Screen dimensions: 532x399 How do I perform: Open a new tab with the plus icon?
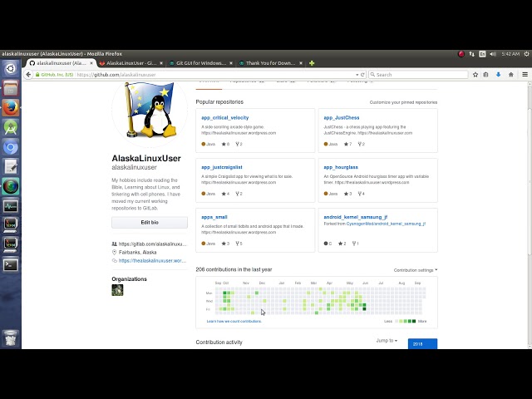(x=312, y=63)
